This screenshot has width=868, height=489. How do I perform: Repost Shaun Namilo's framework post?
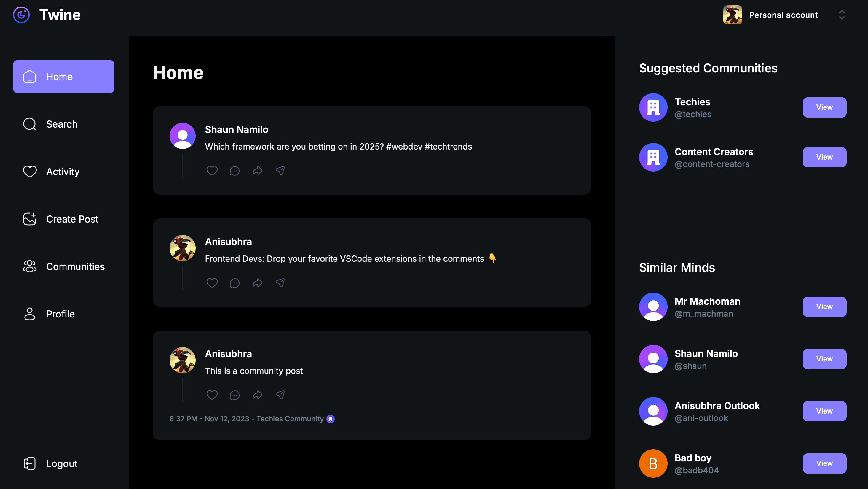(x=257, y=171)
